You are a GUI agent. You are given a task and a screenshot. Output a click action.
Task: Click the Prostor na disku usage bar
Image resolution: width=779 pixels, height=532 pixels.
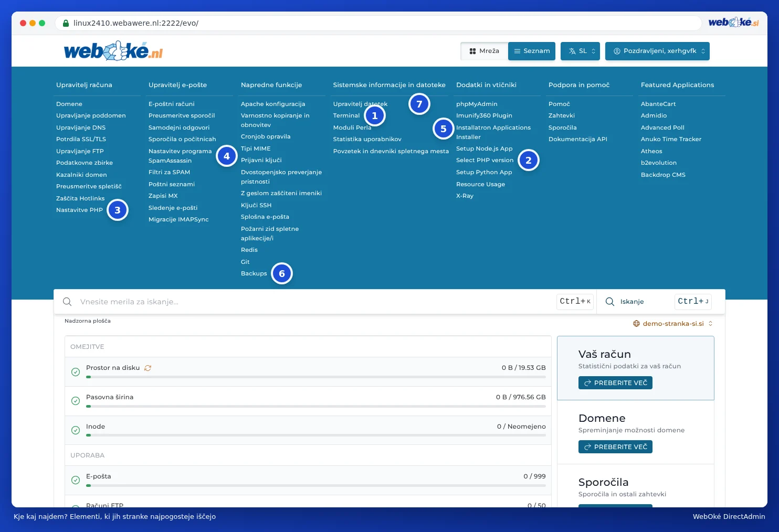point(316,377)
